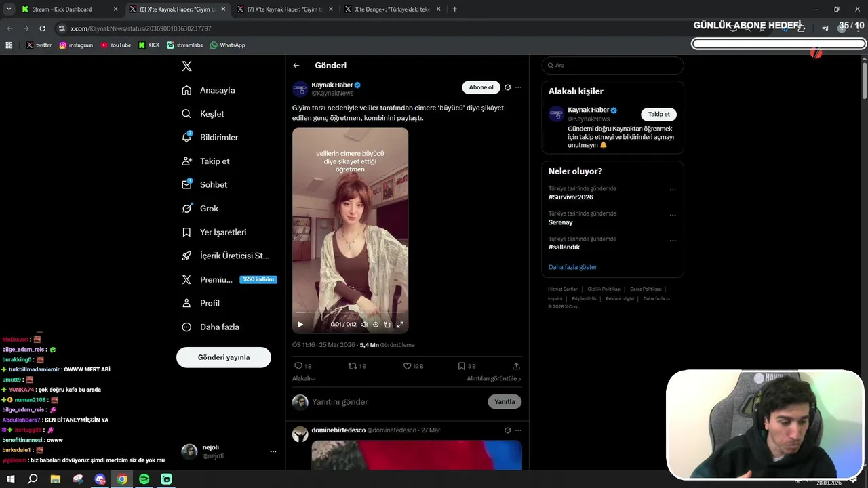The image size is (868, 488).
Task: Go to Anasayfa home page
Action: tap(209, 90)
